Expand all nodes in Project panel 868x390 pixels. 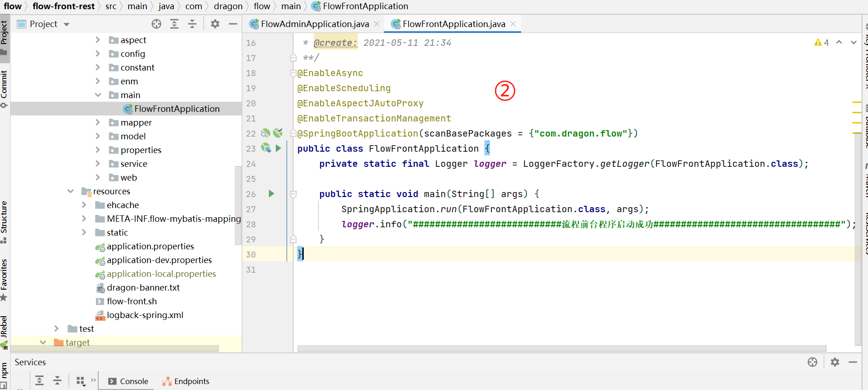[174, 24]
